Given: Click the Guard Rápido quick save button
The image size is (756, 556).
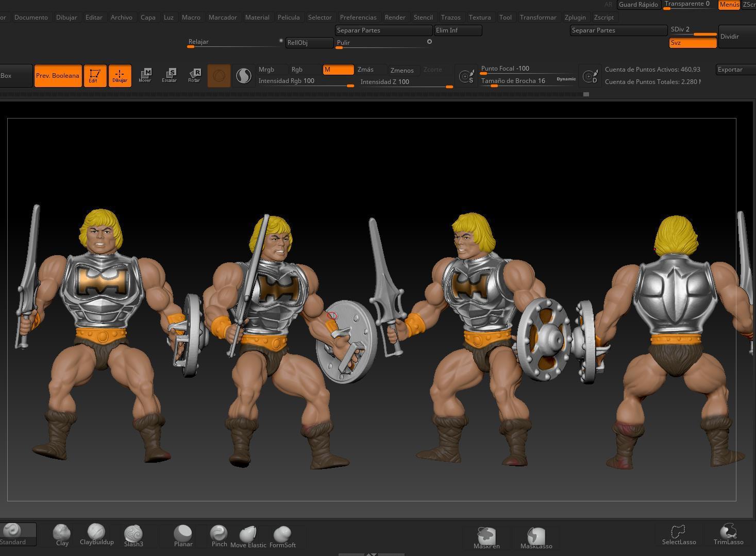Looking at the screenshot, I should coord(639,5).
